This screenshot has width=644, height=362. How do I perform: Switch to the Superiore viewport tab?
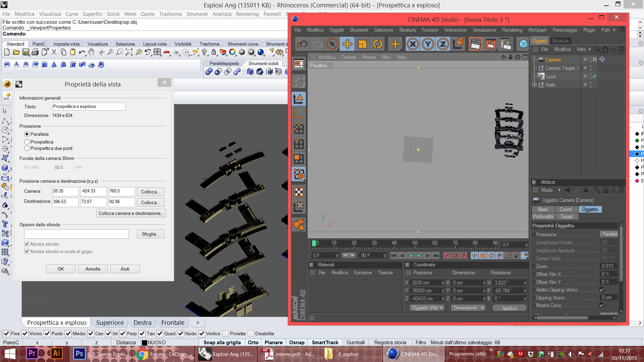point(110,322)
